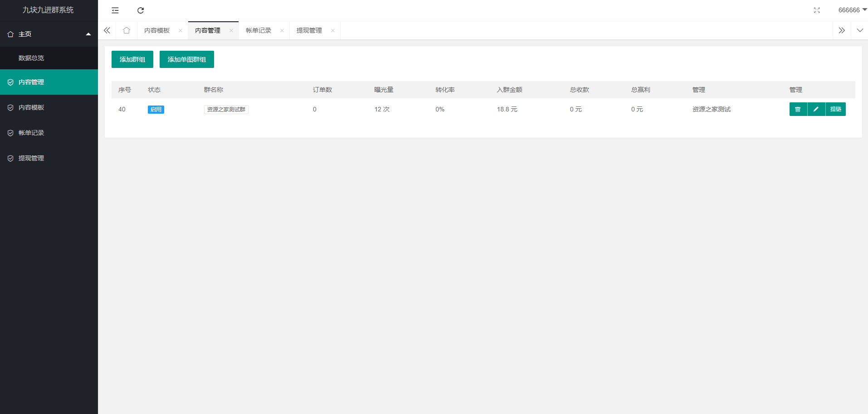This screenshot has width=868, height=414.
Task: Click the 资源之家测试群 group name field
Action: pos(226,109)
